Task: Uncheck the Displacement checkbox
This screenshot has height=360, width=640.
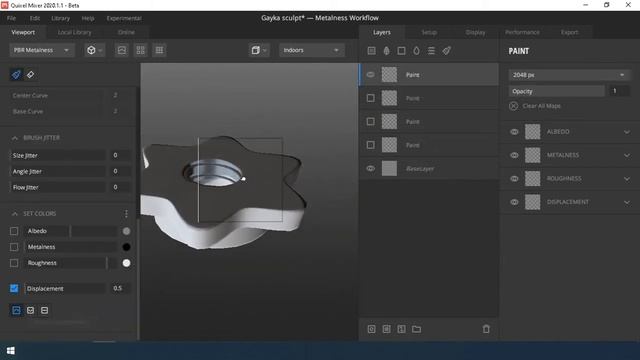Action: pos(14,288)
